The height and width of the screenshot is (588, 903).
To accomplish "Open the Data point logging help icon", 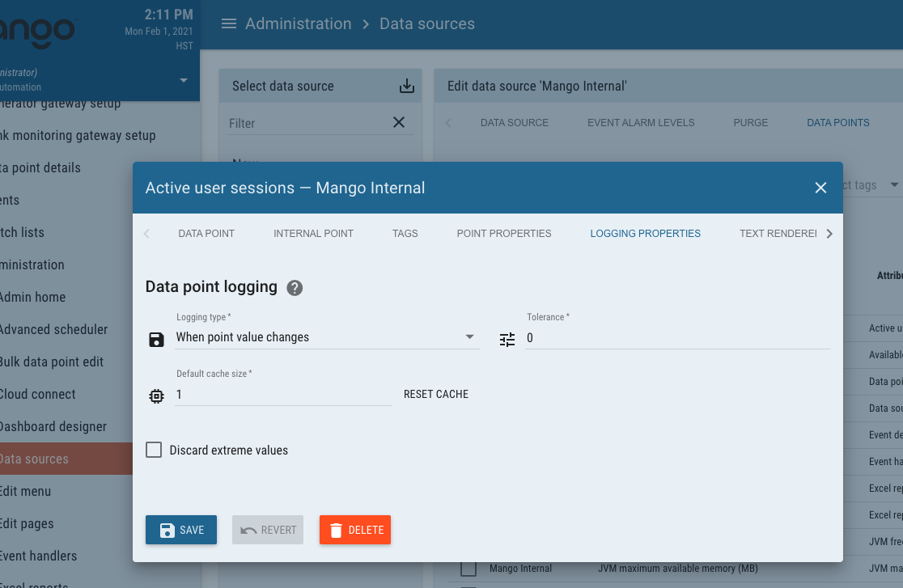I will click(295, 288).
